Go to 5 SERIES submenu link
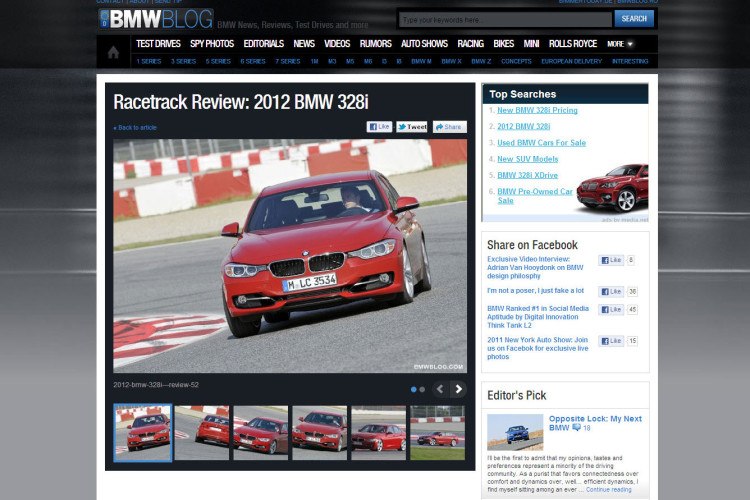The height and width of the screenshot is (500, 750). [218, 61]
